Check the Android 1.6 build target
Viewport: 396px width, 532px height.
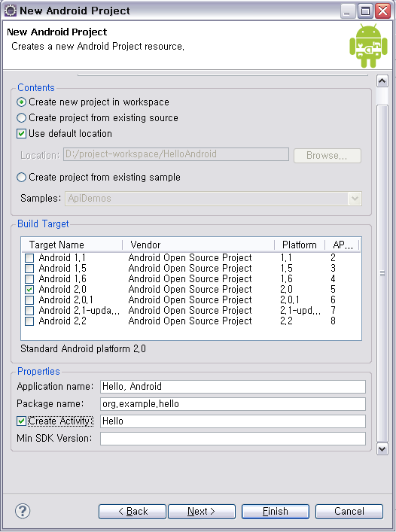tap(29, 279)
